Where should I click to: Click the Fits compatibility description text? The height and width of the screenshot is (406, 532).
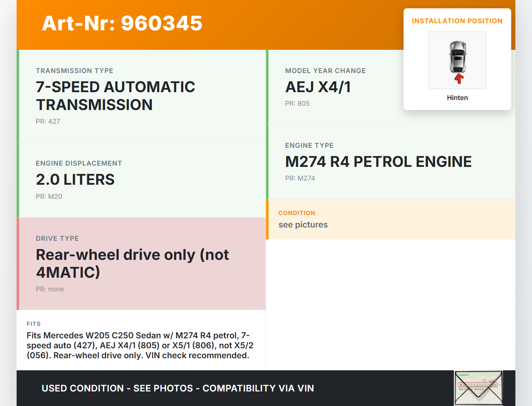point(140,345)
